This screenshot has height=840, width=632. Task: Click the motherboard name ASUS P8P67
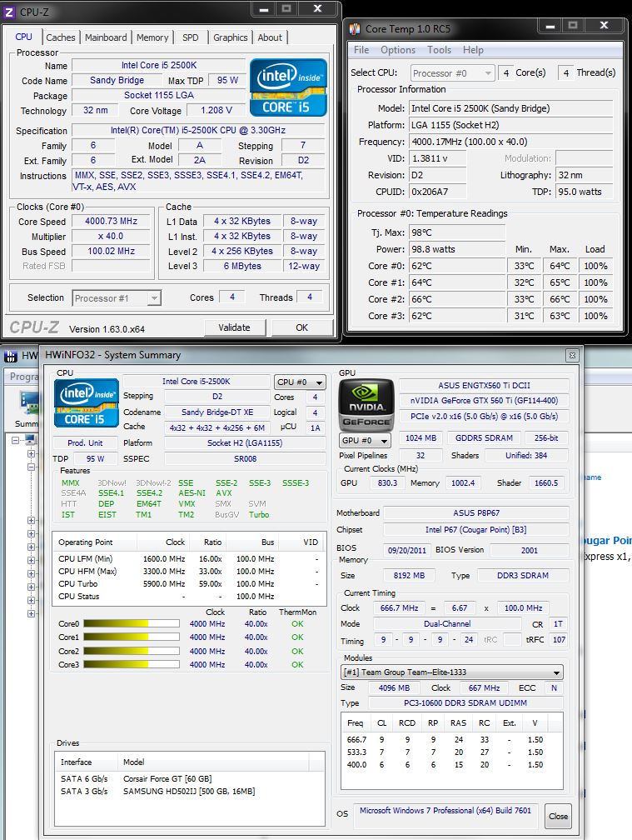[476, 513]
